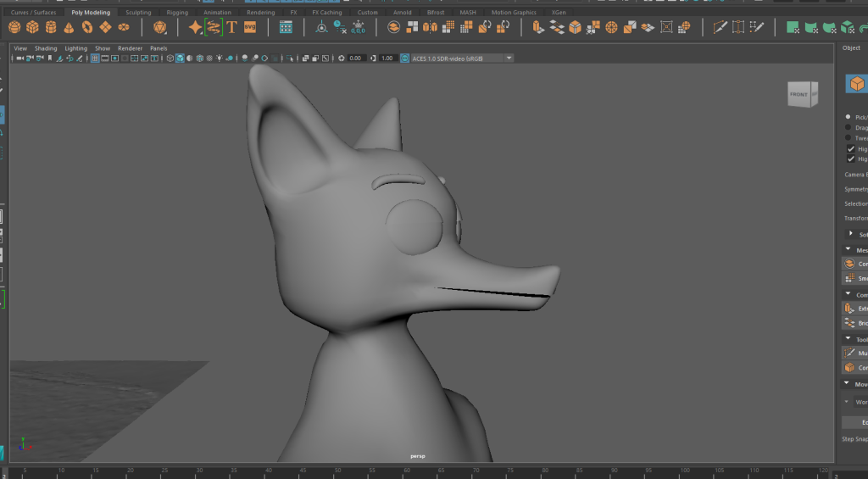Create a polygon plane from the shelf
This screenshot has width=868, height=479.
click(105, 27)
